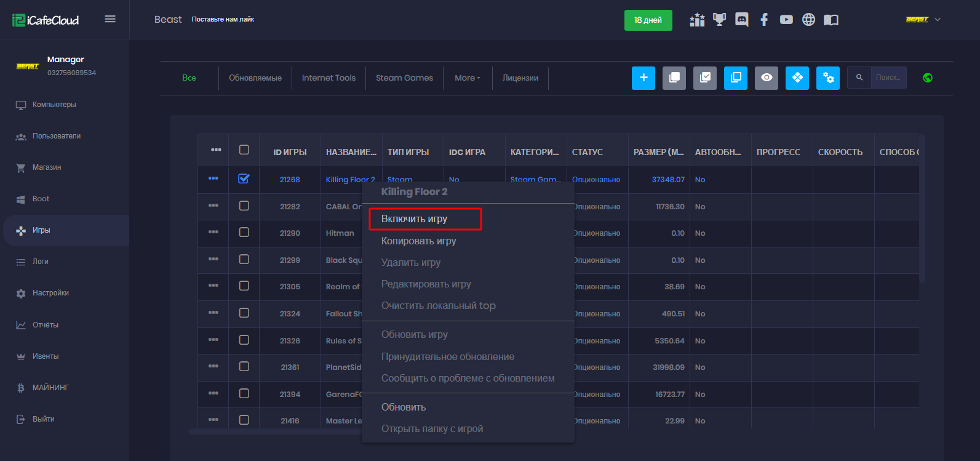Expand the More dropdown tab
The width and height of the screenshot is (980, 461).
[468, 78]
